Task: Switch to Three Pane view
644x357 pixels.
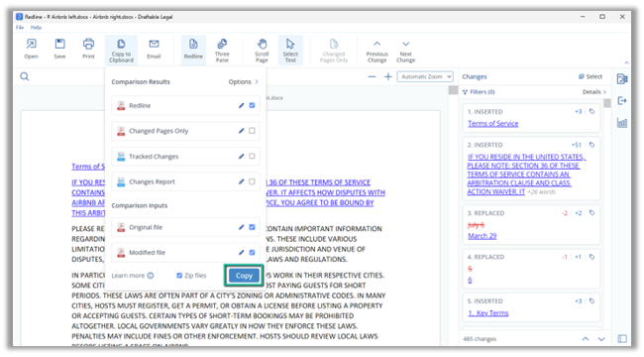Action: tap(222, 51)
